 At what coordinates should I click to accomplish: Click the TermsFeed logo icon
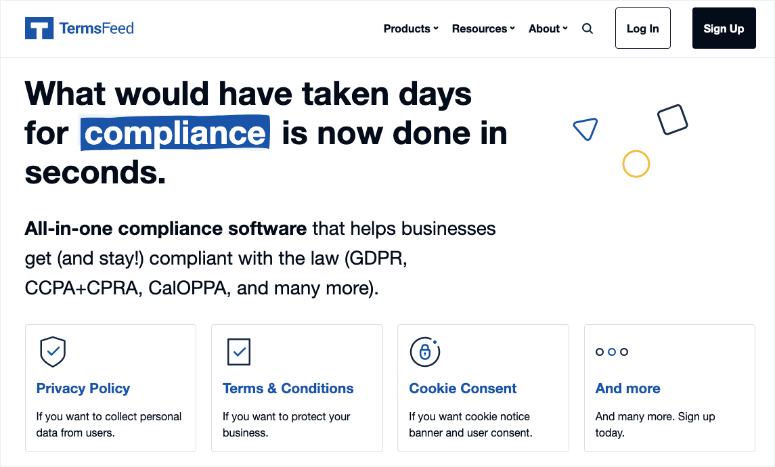[39, 28]
